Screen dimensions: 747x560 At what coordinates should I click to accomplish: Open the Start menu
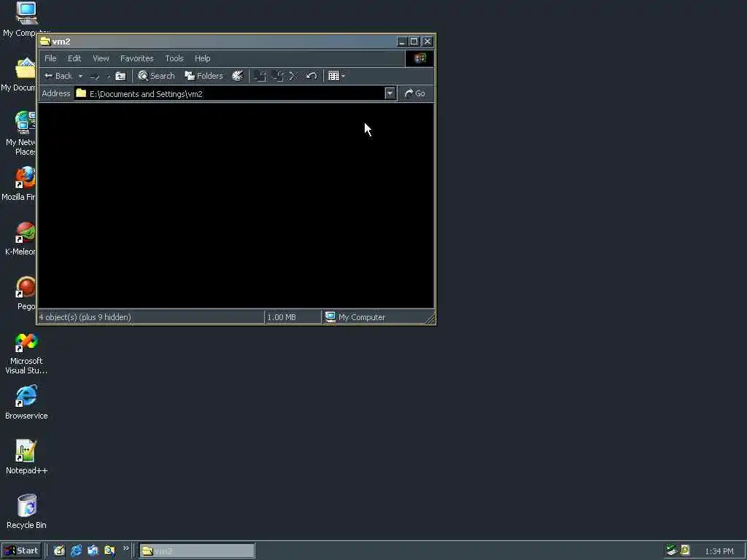click(21, 551)
